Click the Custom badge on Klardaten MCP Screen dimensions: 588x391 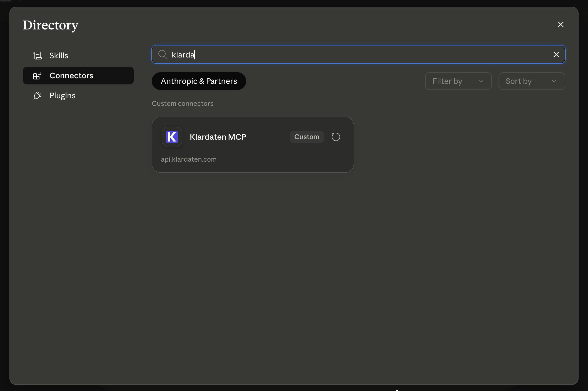click(x=307, y=137)
